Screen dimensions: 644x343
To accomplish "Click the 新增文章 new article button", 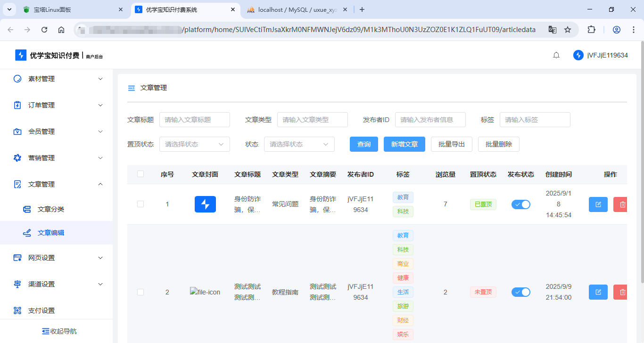I will (x=404, y=144).
